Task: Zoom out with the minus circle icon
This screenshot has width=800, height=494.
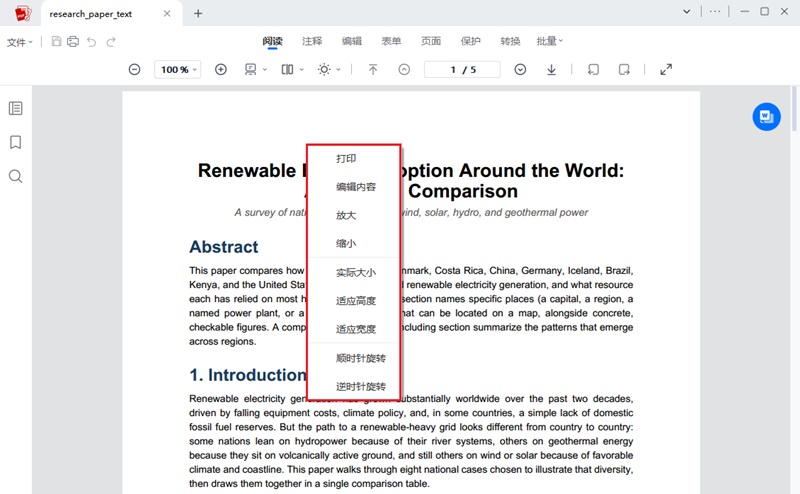Action: 134,69
